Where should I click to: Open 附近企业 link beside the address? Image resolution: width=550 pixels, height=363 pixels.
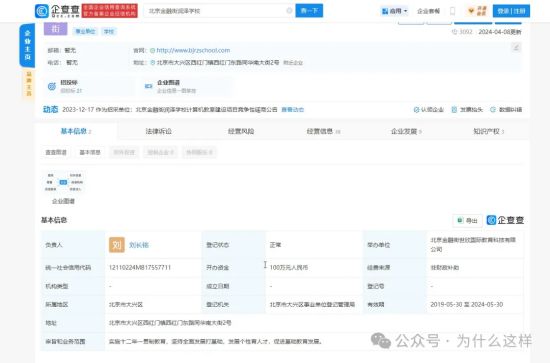tap(293, 63)
